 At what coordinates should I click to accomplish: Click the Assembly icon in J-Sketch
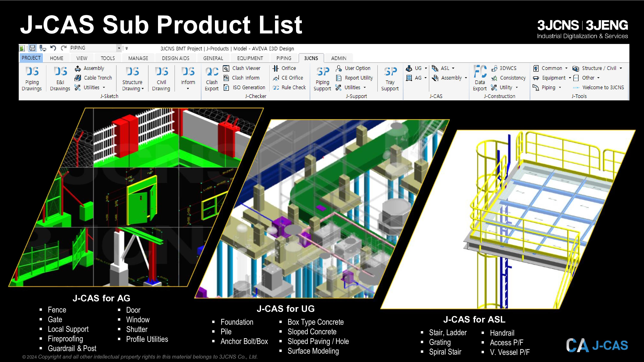(x=78, y=68)
